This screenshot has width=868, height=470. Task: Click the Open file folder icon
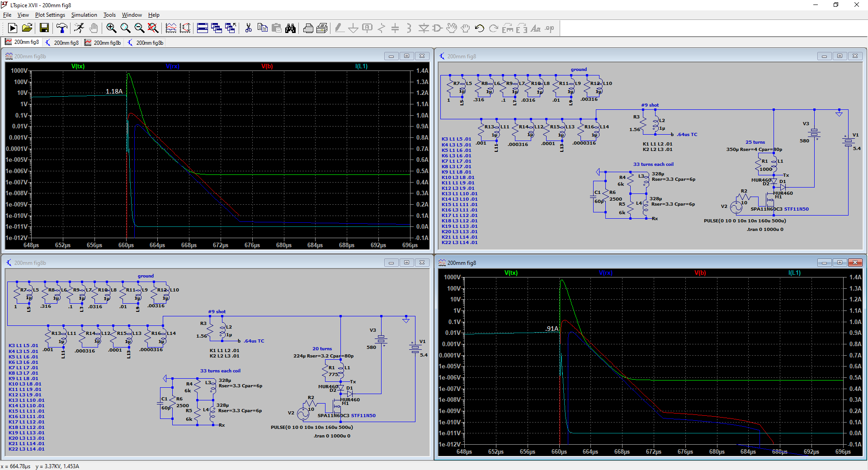27,28
